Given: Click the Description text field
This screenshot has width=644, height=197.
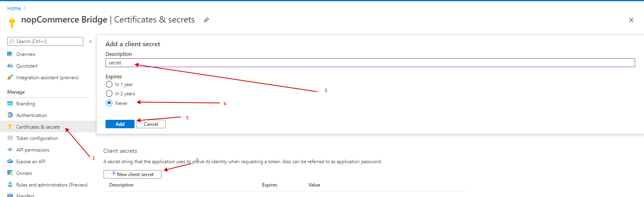Looking at the screenshot, I should [x=370, y=63].
